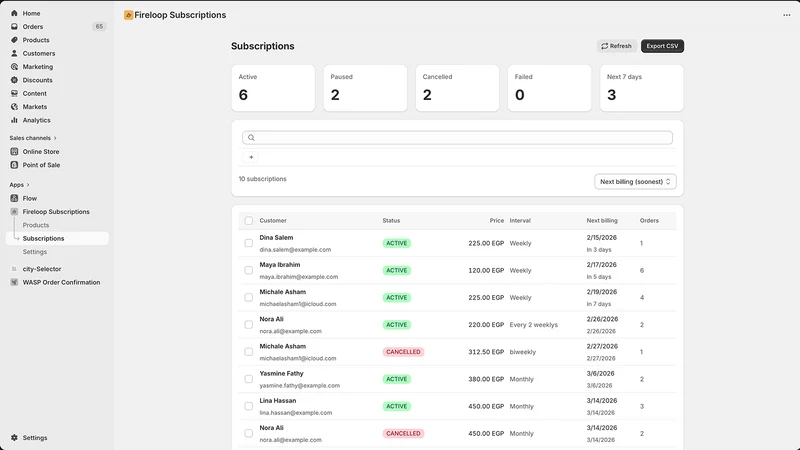Click the Markets globe icon

14,107
